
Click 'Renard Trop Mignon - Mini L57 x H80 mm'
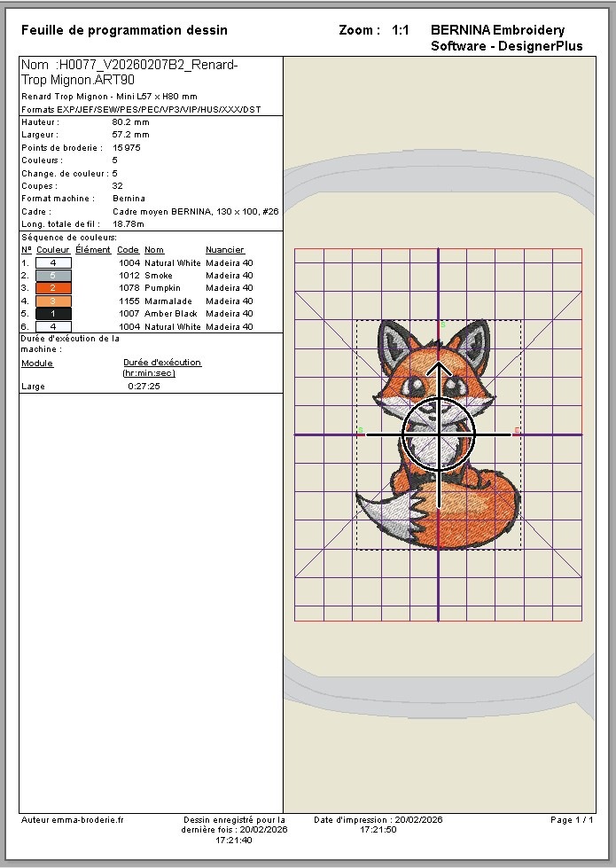coord(110,97)
